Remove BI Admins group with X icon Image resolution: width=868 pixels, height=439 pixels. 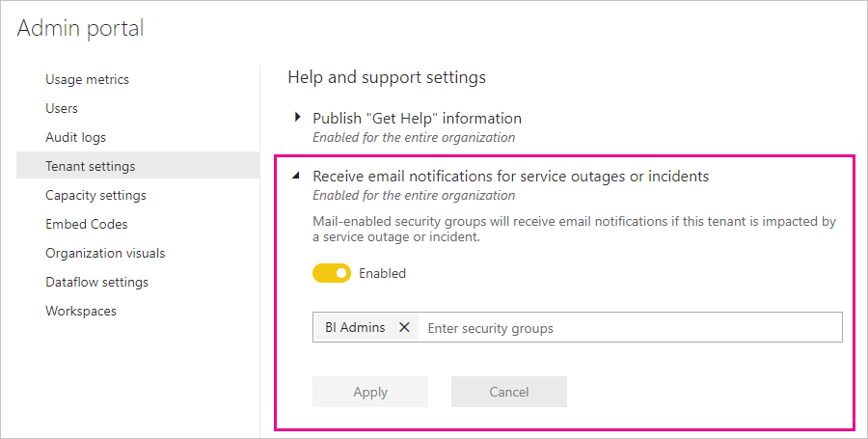[x=404, y=327]
